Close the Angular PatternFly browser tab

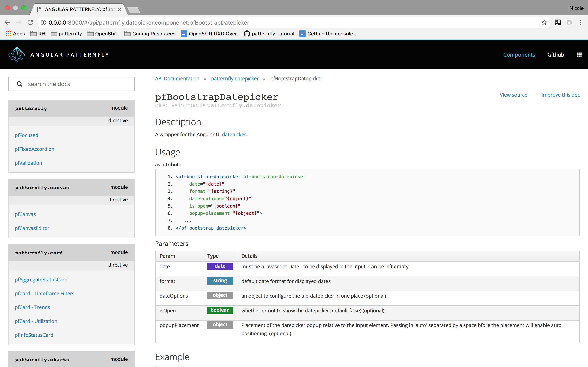point(120,9)
